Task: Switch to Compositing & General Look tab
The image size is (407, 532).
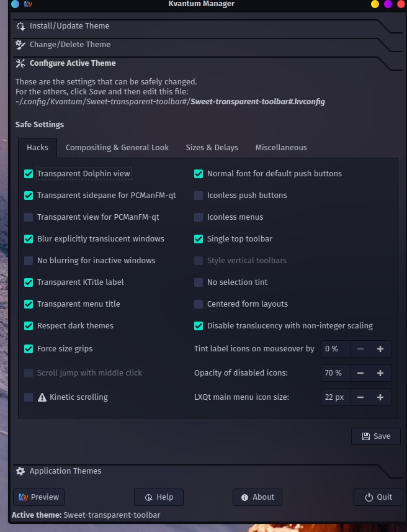Action: (x=117, y=148)
